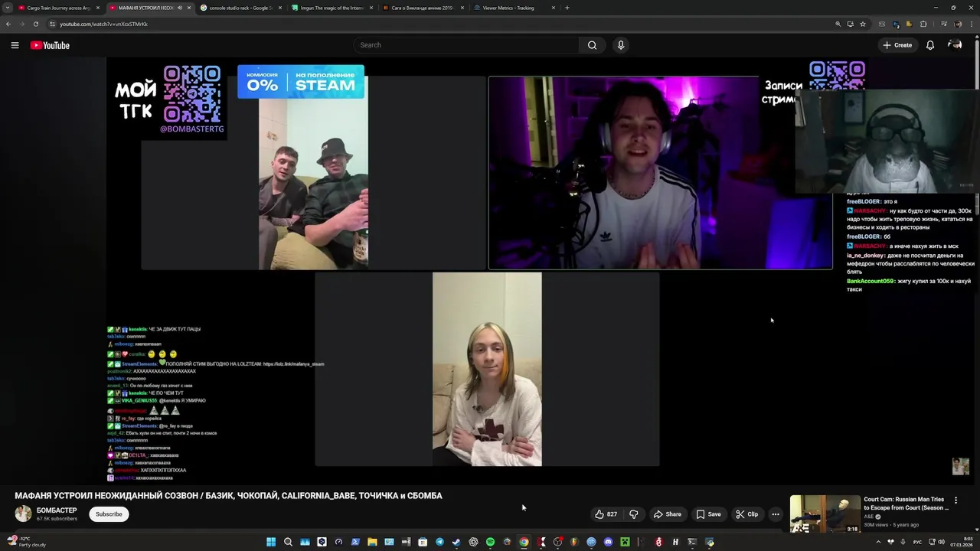
Task: Show hidden system tray icons
Action: [x=878, y=542]
